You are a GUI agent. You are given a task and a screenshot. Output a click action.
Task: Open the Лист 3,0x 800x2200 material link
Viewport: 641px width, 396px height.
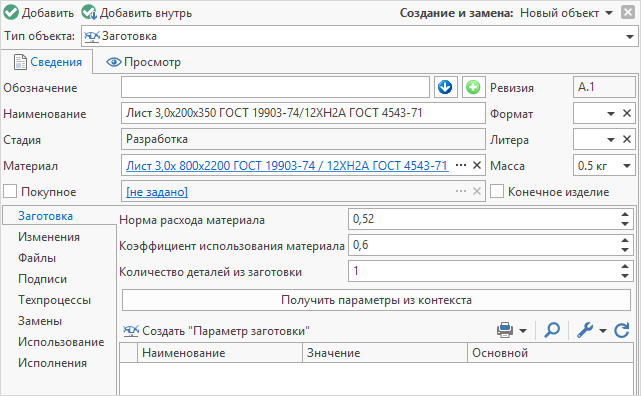coord(287,166)
